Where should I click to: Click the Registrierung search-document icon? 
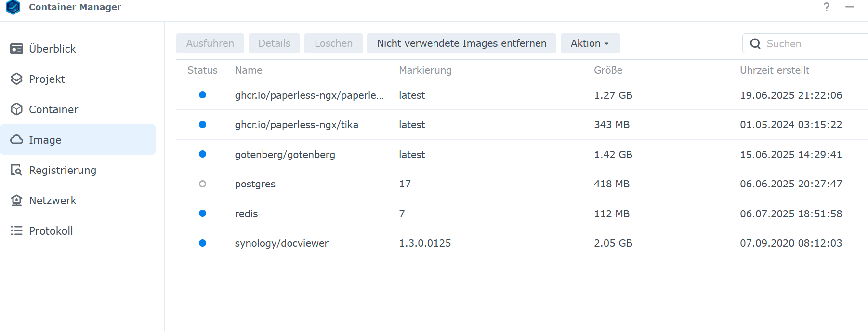[17, 170]
